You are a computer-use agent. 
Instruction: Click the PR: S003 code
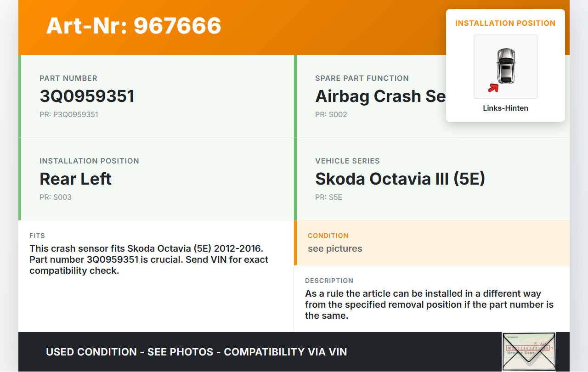pos(56,197)
